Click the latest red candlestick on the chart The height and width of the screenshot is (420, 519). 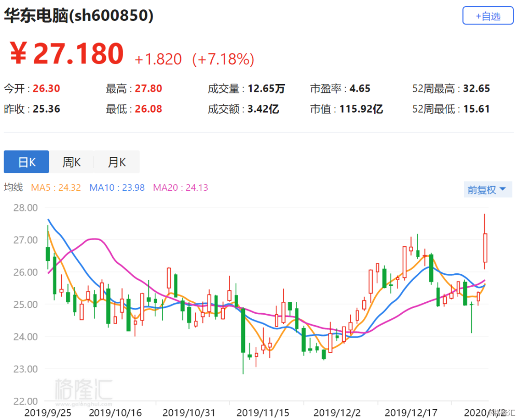coord(485,248)
